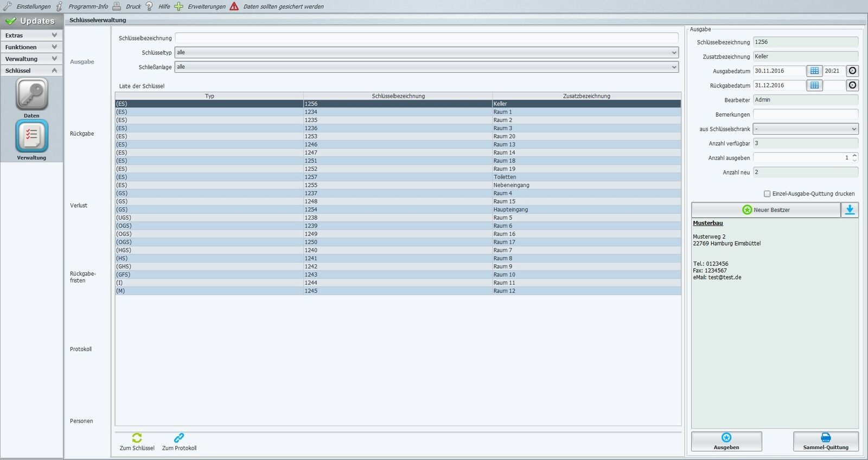Click the Schlüsselbezeichnung search field
868x460 pixels.
(426, 38)
